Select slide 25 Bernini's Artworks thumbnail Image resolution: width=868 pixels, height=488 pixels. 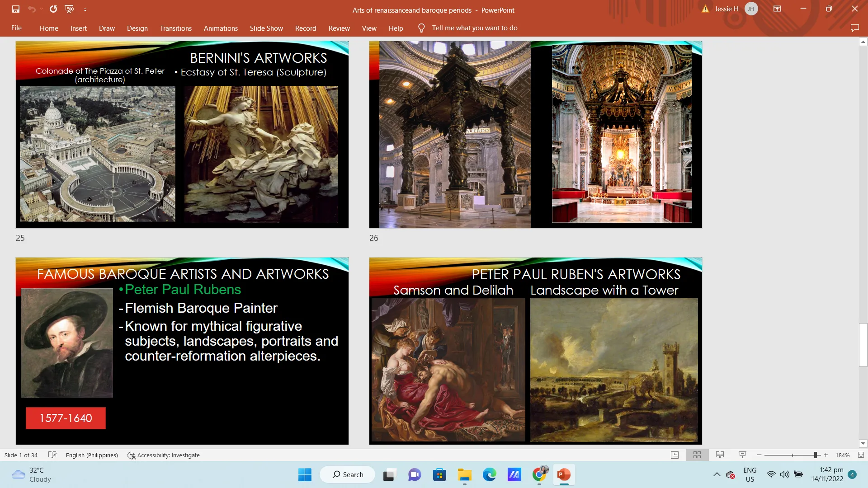point(182,135)
